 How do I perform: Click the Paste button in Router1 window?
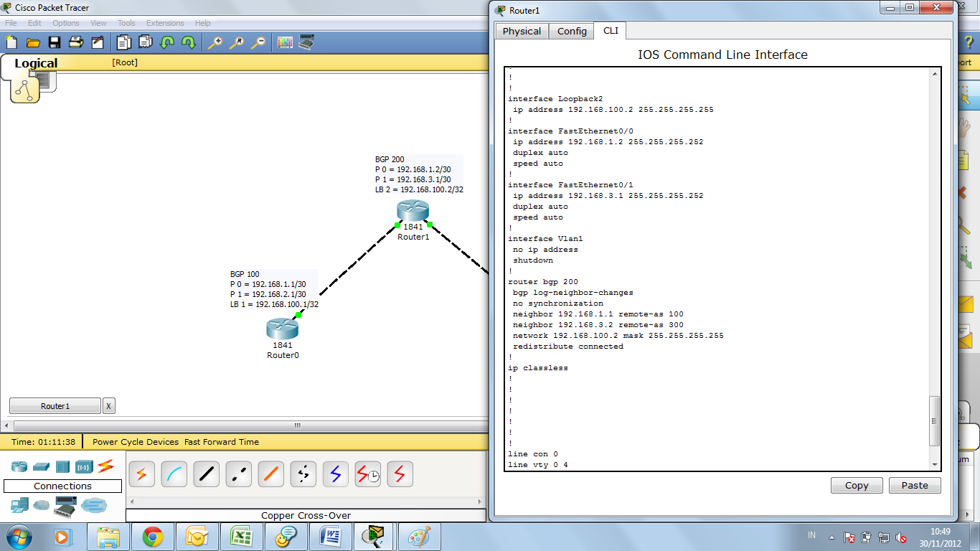915,486
